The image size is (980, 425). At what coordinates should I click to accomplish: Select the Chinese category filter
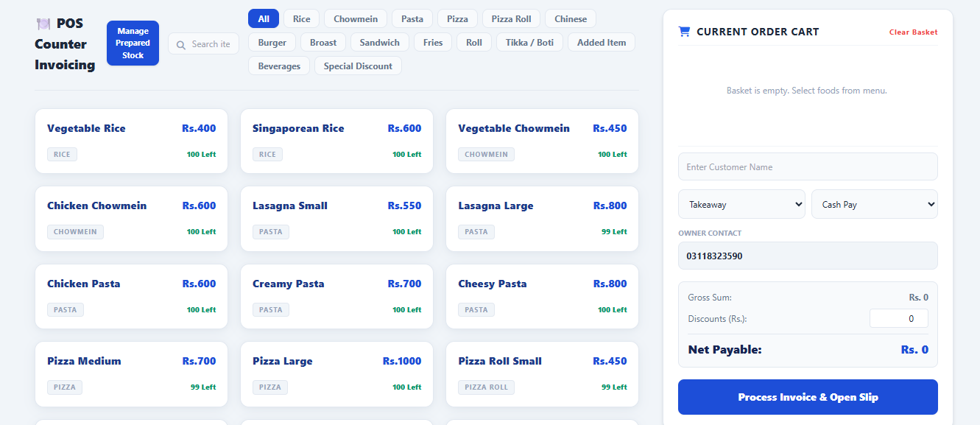571,18
